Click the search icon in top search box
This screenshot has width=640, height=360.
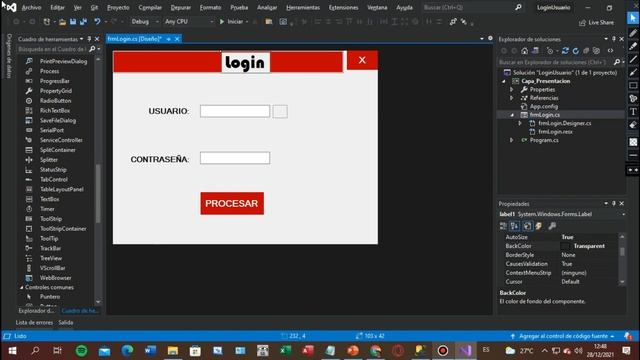coord(518,7)
